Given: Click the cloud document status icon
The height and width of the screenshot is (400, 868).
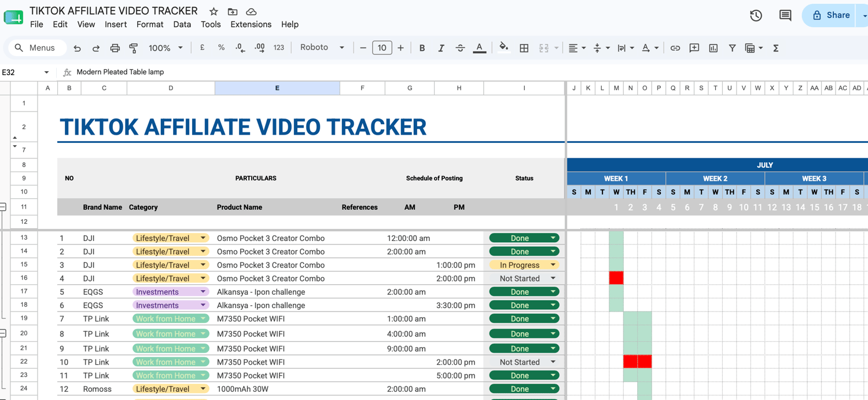Looking at the screenshot, I should pos(251,12).
